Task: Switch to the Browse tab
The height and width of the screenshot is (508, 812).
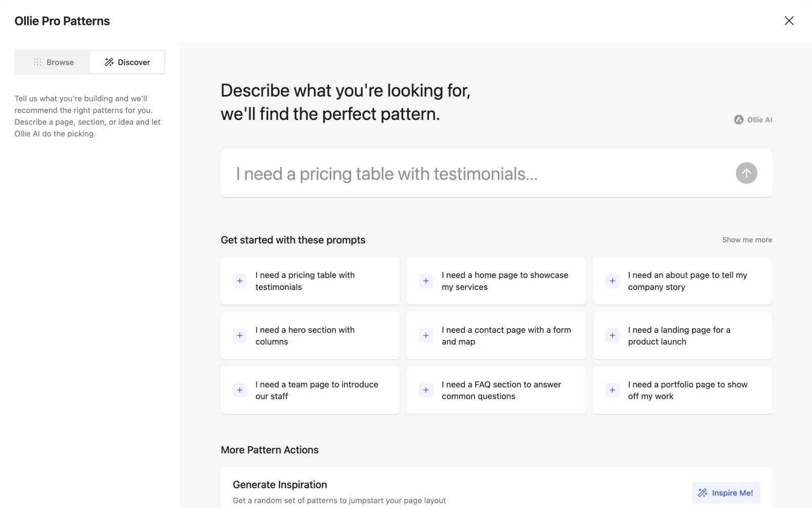Action: click(x=53, y=62)
